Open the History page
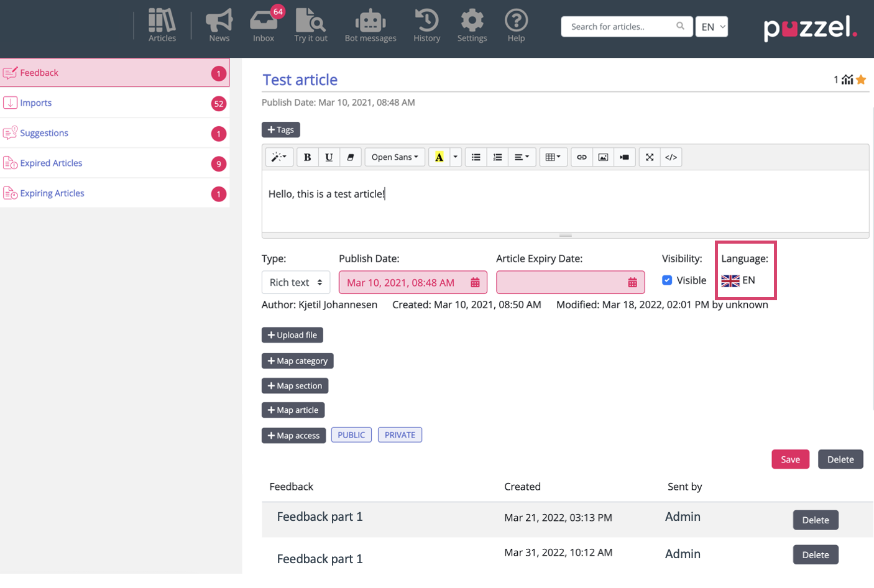 426,25
